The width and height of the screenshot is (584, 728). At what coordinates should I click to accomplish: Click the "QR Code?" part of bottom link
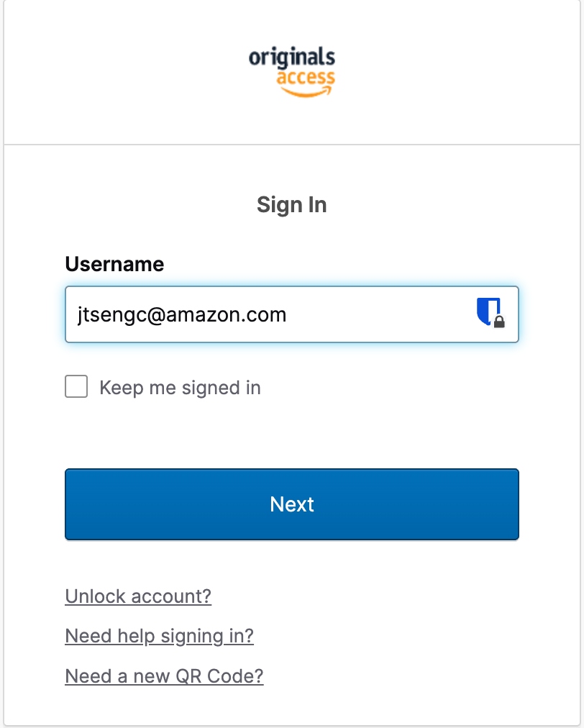(x=219, y=676)
